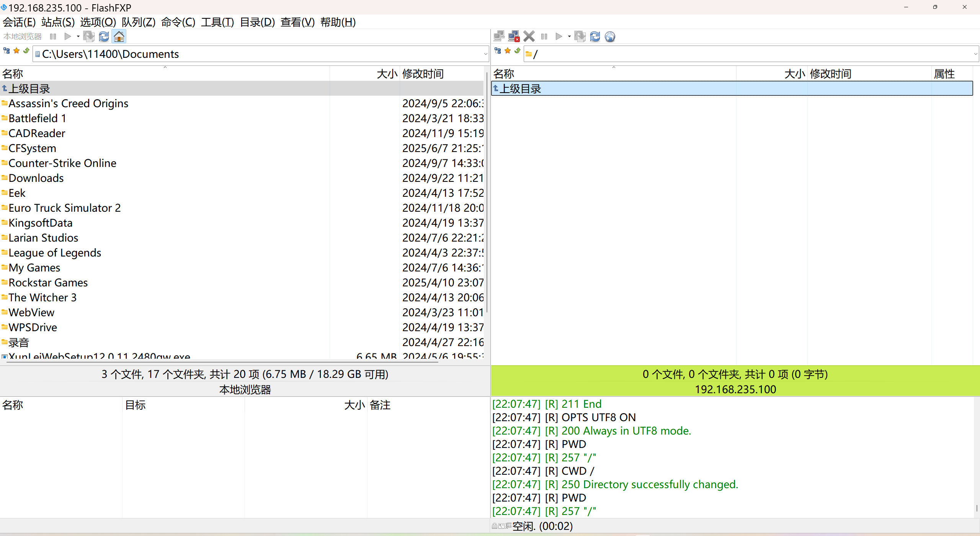980x536 pixels.
Task: Toggle the local pause transfer button
Action: [x=53, y=36]
